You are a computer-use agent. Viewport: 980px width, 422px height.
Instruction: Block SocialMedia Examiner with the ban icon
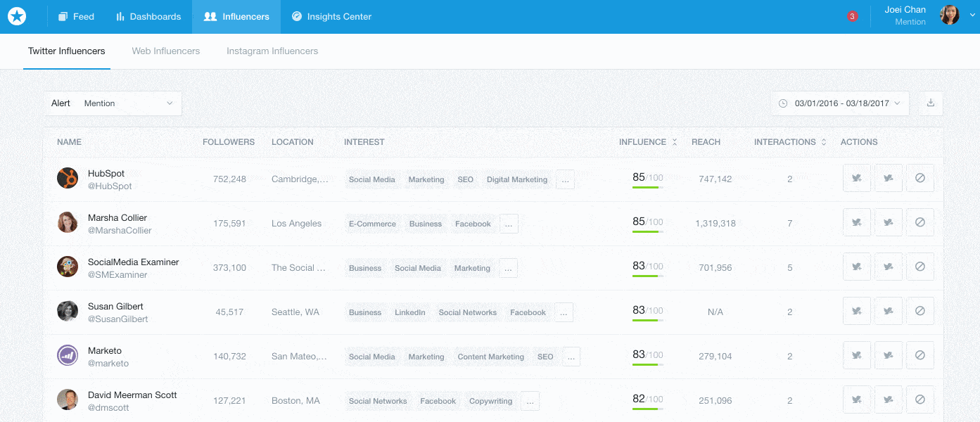(x=919, y=266)
